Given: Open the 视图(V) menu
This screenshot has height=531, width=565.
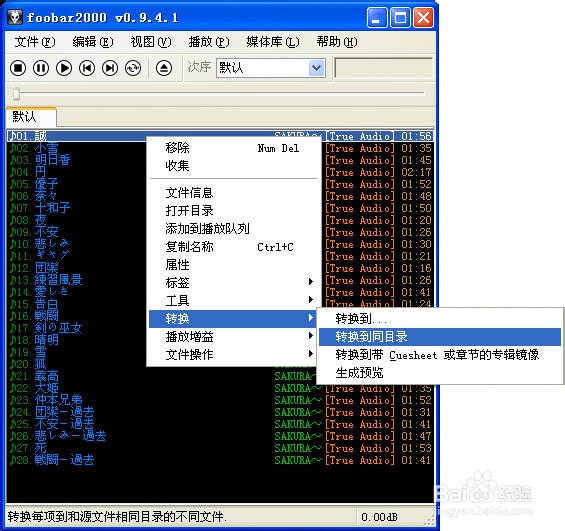Looking at the screenshot, I should 151,42.
